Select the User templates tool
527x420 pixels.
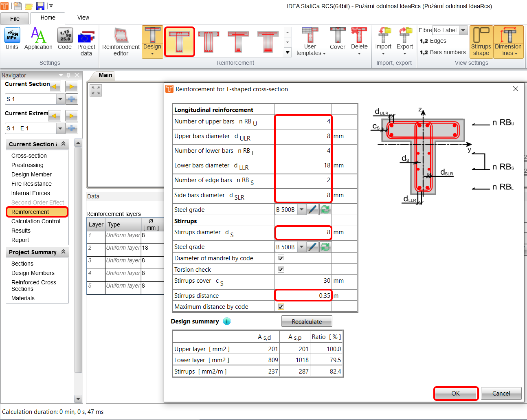(x=310, y=41)
